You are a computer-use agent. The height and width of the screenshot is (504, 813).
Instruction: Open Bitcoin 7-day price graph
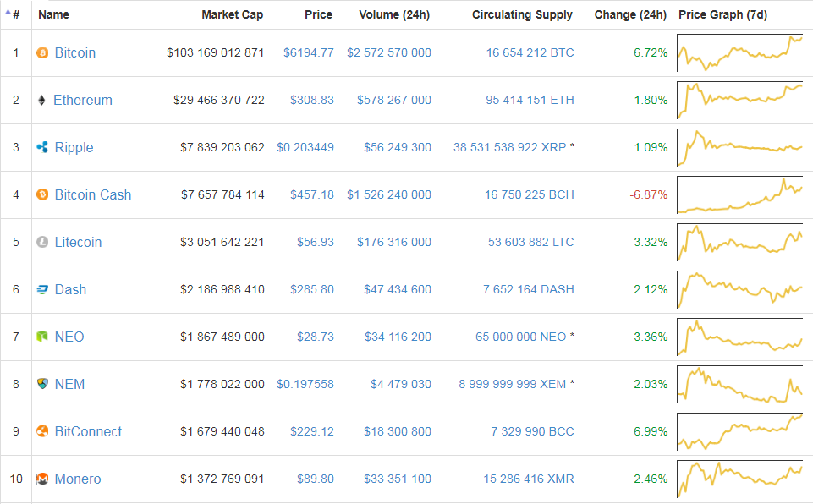(740, 53)
